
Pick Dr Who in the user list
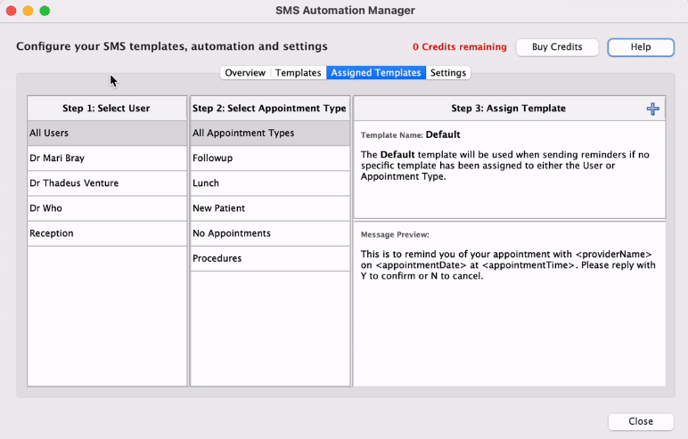pos(107,208)
